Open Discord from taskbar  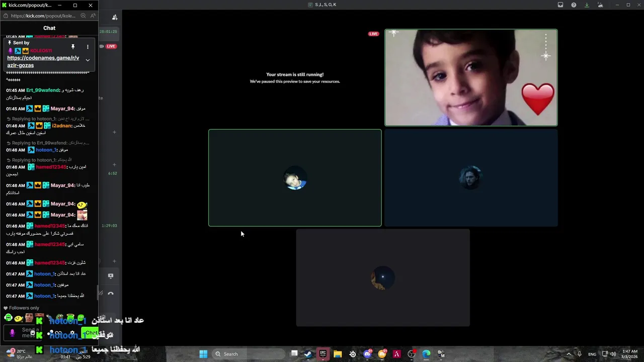coord(367,354)
